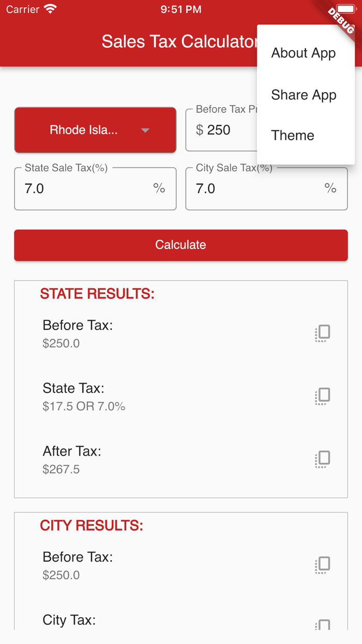Viewport: 362px width, 644px height.
Task: Click the State Sale Tax input field
Action: pyautogui.click(x=78, y=188)
